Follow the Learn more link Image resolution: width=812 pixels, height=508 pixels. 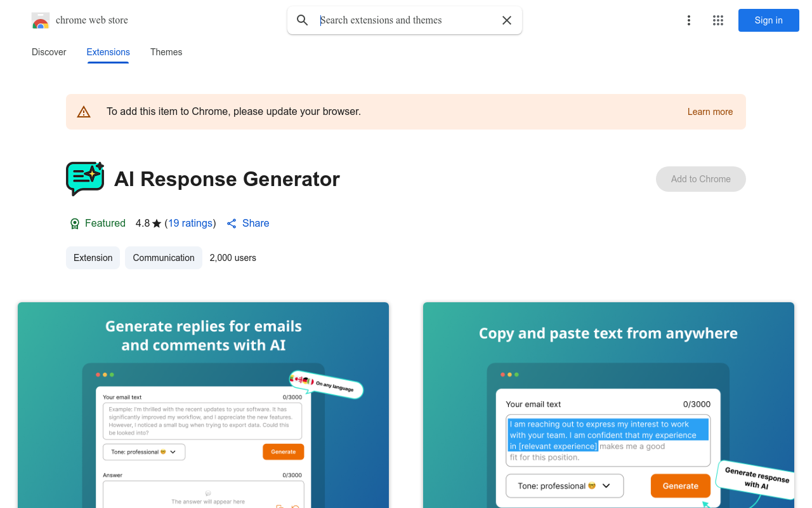coord(710,112)
